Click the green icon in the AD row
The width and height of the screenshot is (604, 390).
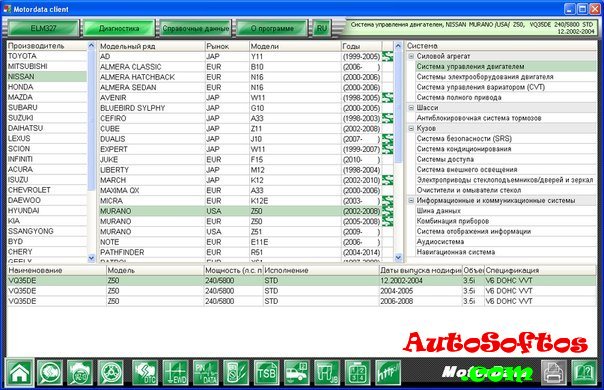pyautogui.click(x=388, y=56)
